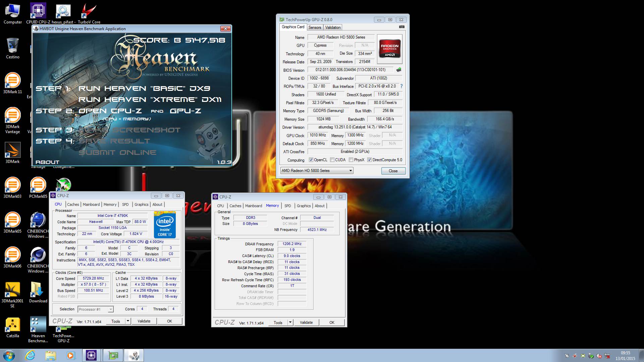644x362 pixels.
Task: Launch 3DMark 11 desktop shortcut
Action: (x=13, y=83)
